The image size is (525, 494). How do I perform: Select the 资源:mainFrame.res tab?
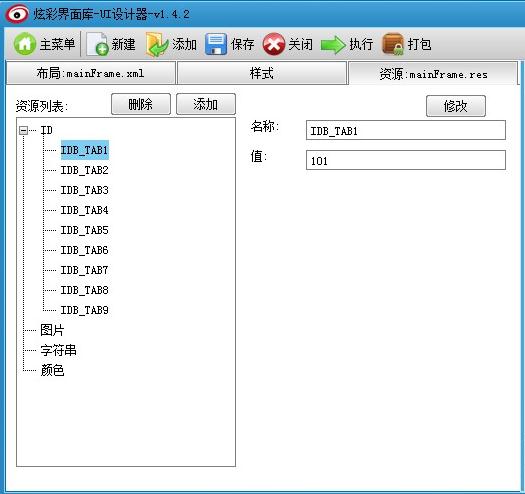click(433, 73)
